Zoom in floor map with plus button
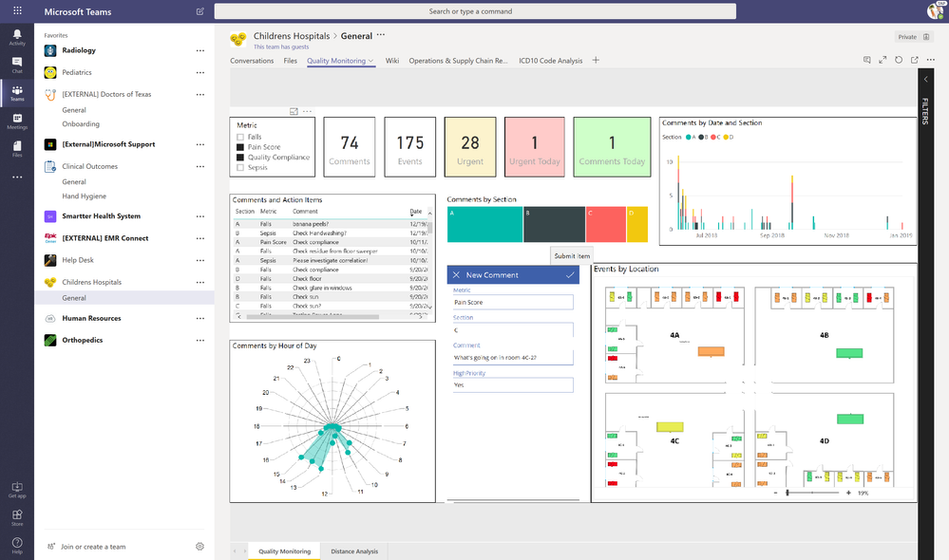The height and width of the screenshot is (560, 949). (x=848, y=493)
